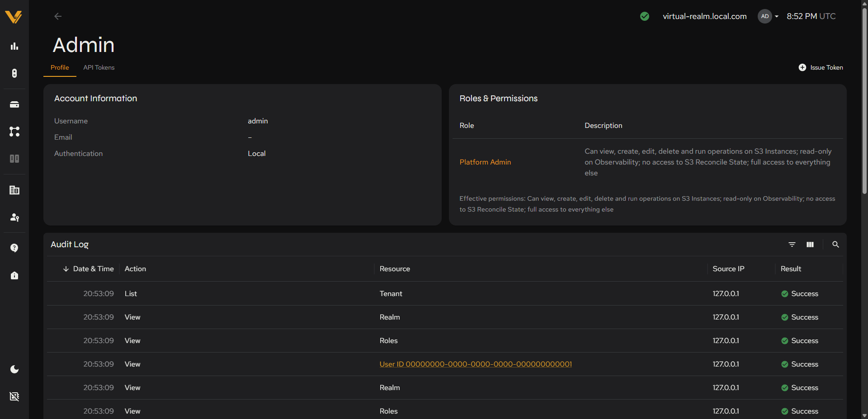Open the connected-nodes sidebar icon
The height and width of the screenshot is (419, 868).
click(14, 132)
